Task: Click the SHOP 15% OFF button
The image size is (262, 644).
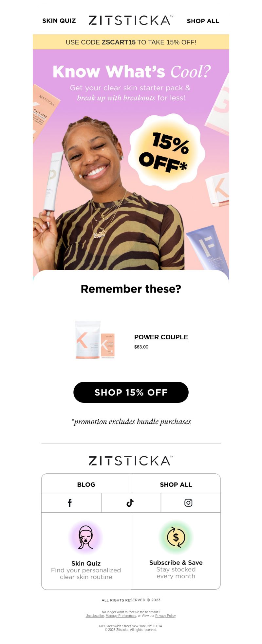Action: 131,392
